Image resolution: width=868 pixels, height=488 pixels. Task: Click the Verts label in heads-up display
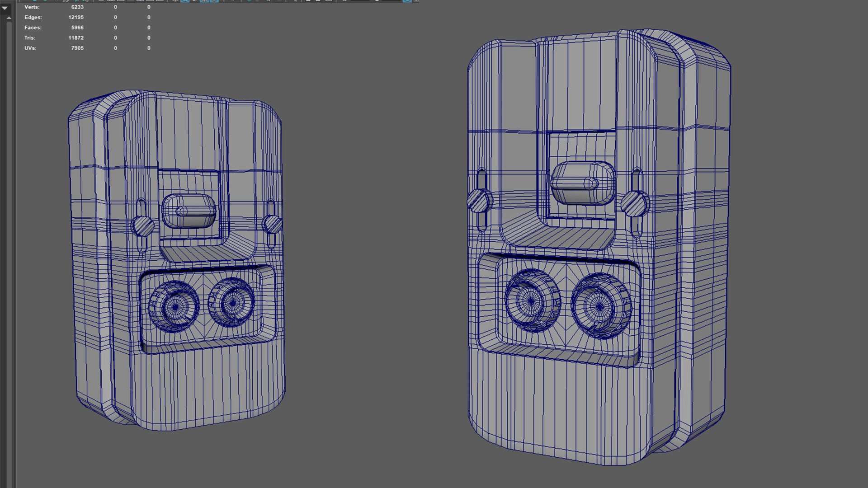(32, 7)
